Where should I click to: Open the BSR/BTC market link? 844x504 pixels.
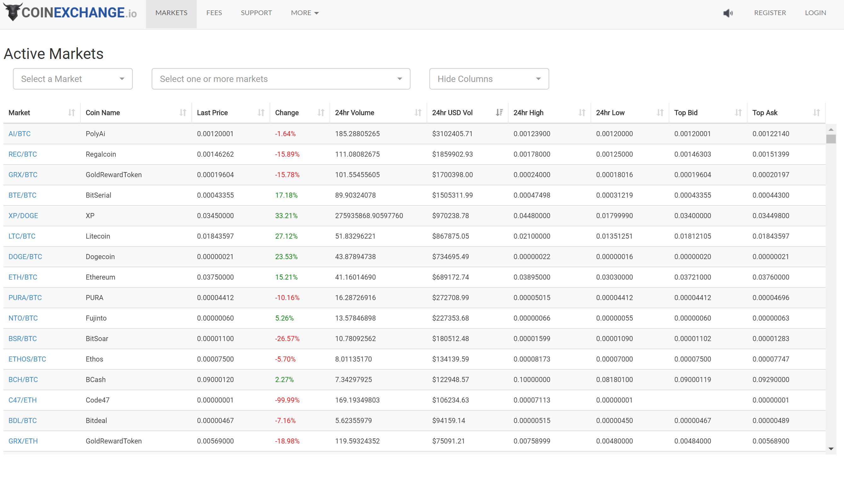pos(22,339)
